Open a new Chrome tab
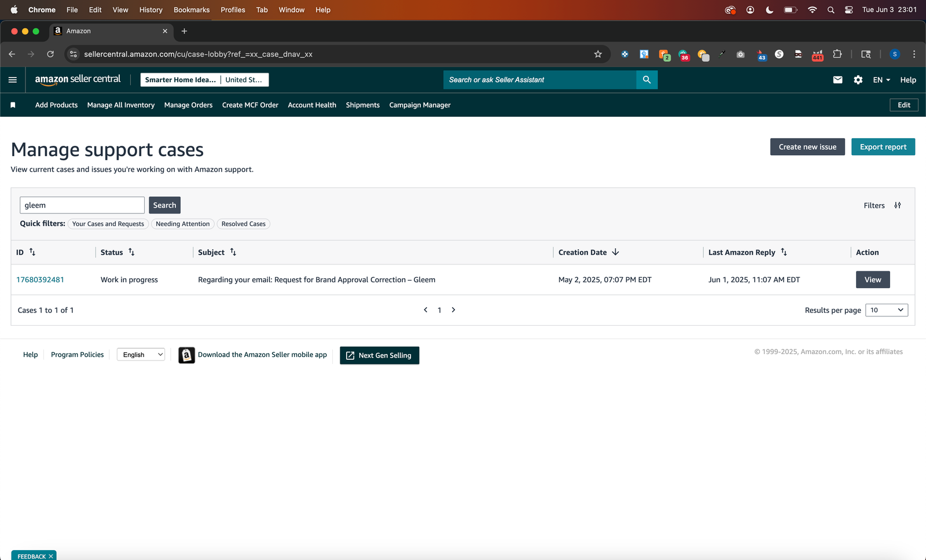 (184, 31)
